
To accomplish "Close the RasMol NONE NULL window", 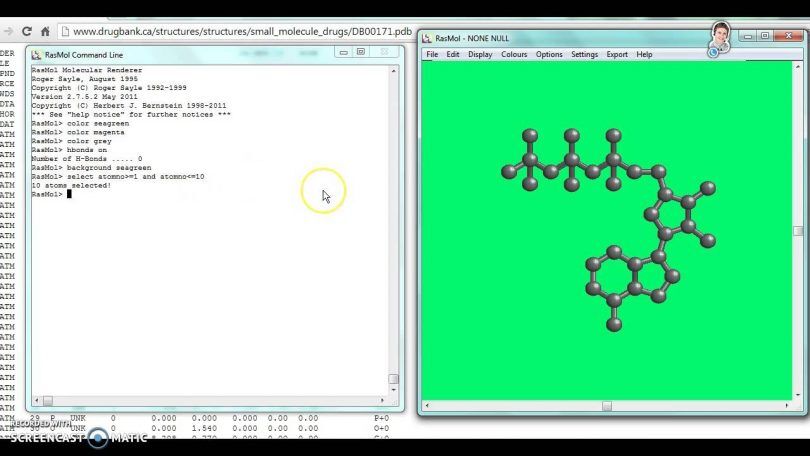I will click(788, 36).
